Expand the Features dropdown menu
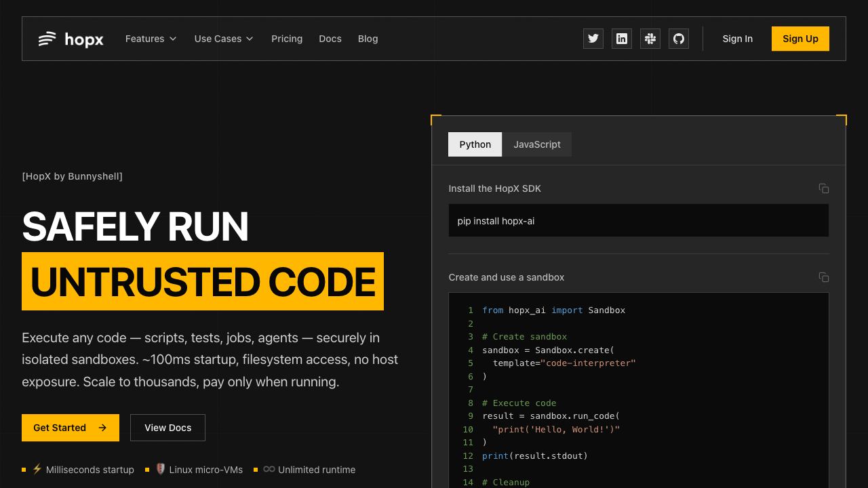This screenshot has height=488, width=868. (x=151, y=39)
